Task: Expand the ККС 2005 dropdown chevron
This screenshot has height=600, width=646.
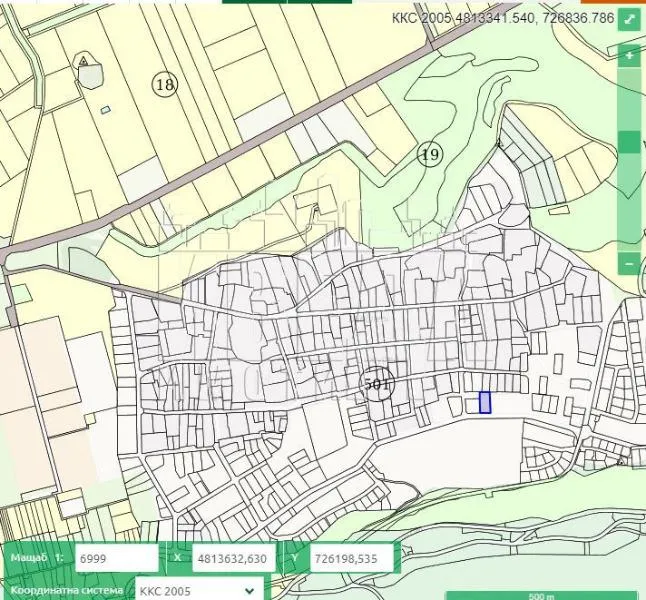Action: click(249, 591)
